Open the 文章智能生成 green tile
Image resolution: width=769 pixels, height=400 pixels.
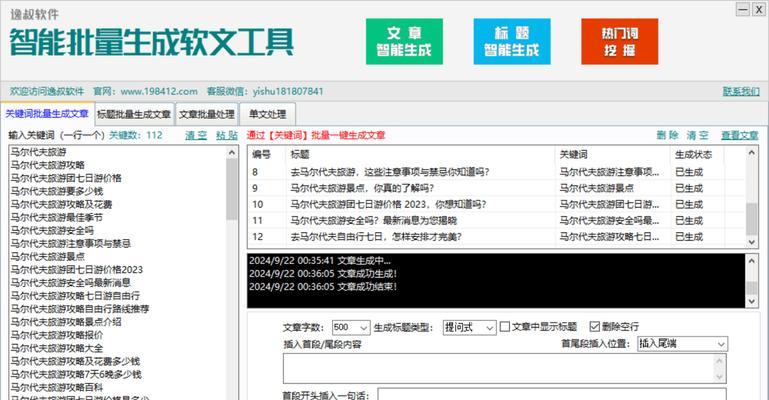[404, 42]
